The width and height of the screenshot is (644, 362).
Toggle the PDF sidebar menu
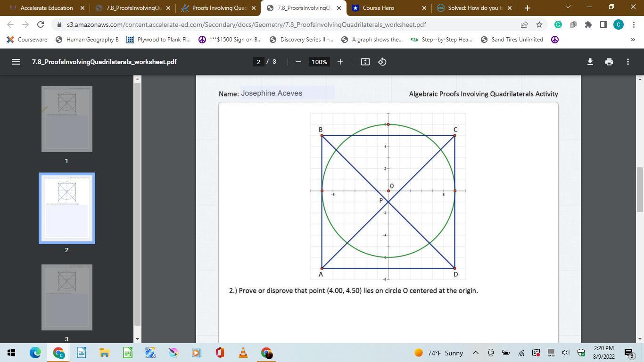point(16,62)
